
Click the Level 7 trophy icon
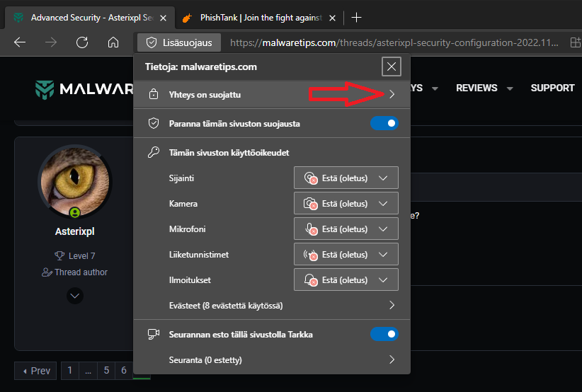pyautogui.click(x=59, y=256)
